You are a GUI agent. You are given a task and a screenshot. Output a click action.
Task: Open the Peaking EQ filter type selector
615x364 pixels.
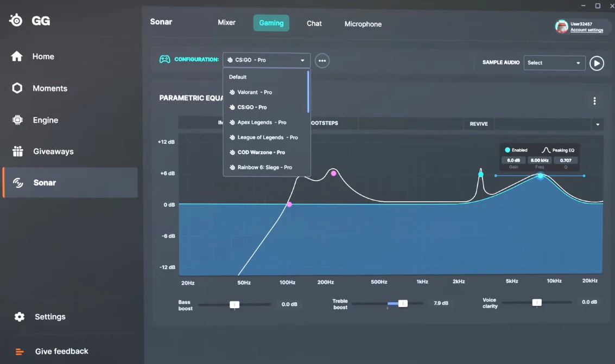(x=558, y=150)
